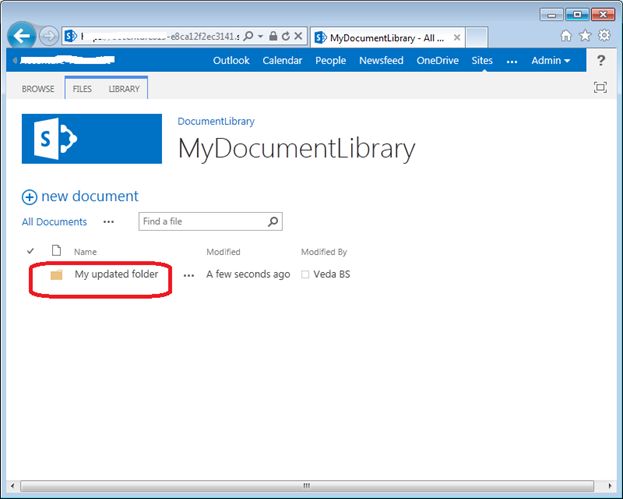Stop loading with the address bar X icon
This screenshot has width=623, height=499.
pyautogui.click(x=298, y=37)
